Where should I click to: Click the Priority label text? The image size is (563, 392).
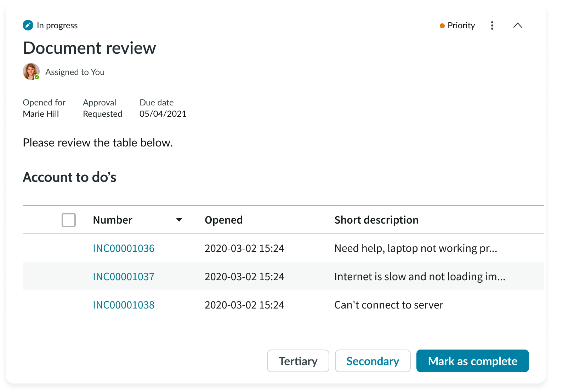point(461,25)
